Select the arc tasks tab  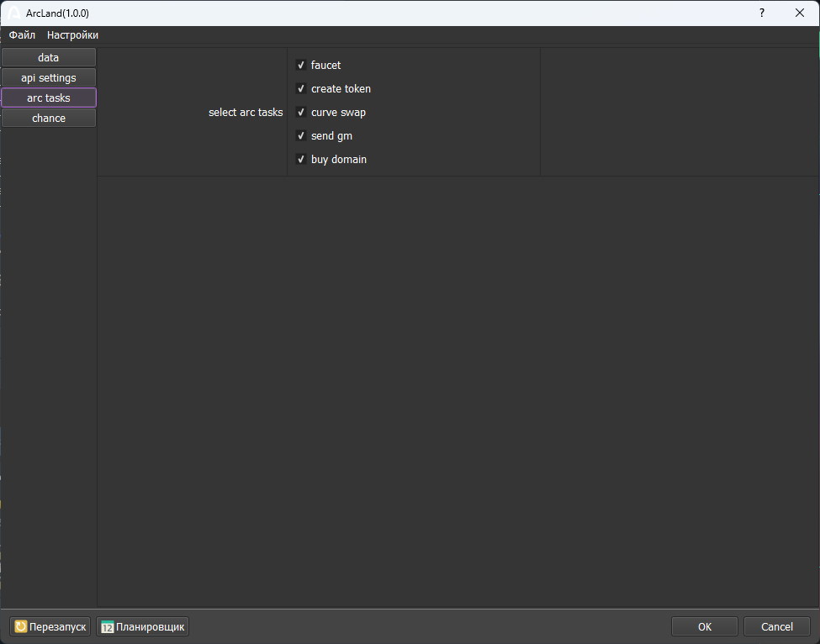pyautogui.click(x=49, y=98)
